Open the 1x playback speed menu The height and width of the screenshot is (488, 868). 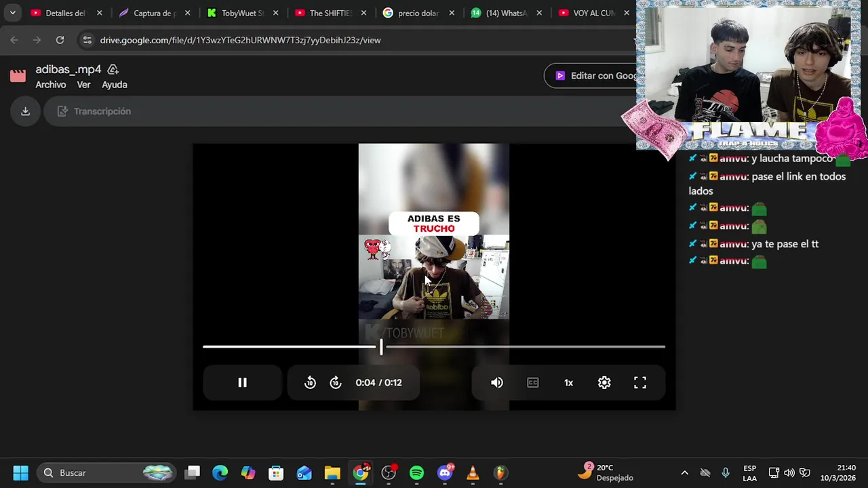[569, 382]
